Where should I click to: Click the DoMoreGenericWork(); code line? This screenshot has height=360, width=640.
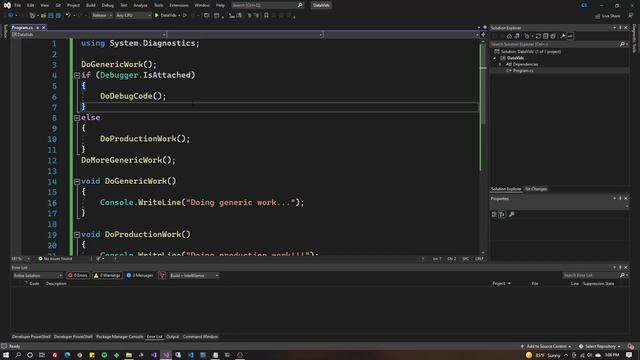coord(128,160)
